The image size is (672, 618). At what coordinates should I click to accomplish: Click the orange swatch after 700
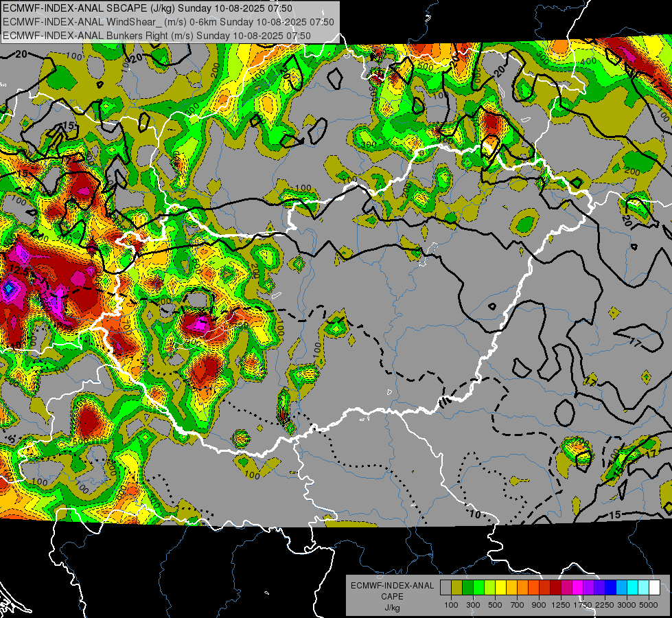point(522,587)
